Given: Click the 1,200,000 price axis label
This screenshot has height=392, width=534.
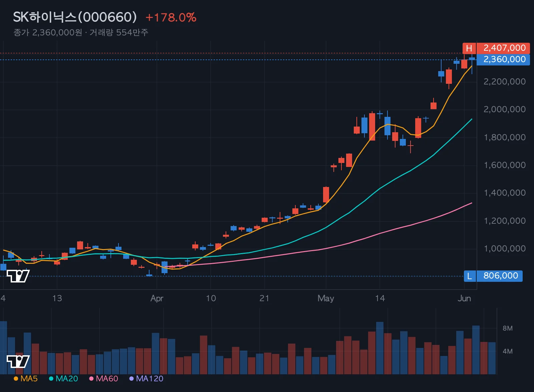Looking at the screenshot, I should pyautogui.click(x=505, y=221).
